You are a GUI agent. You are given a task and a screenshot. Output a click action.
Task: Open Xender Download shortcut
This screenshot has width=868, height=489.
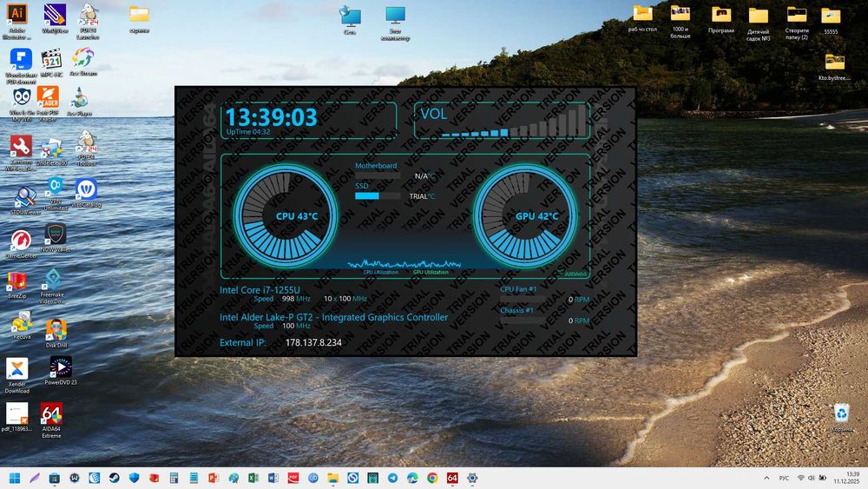click(16, 375)
